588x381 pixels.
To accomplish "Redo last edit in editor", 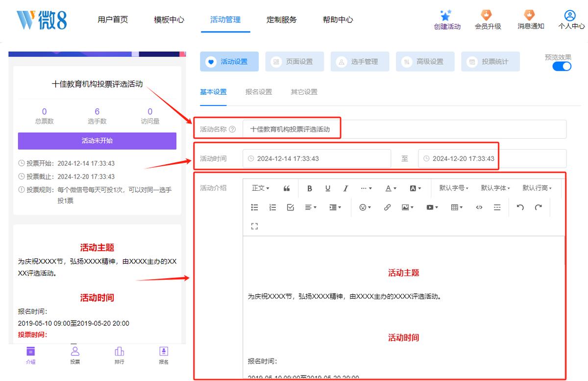I will (x=539, y=207).
